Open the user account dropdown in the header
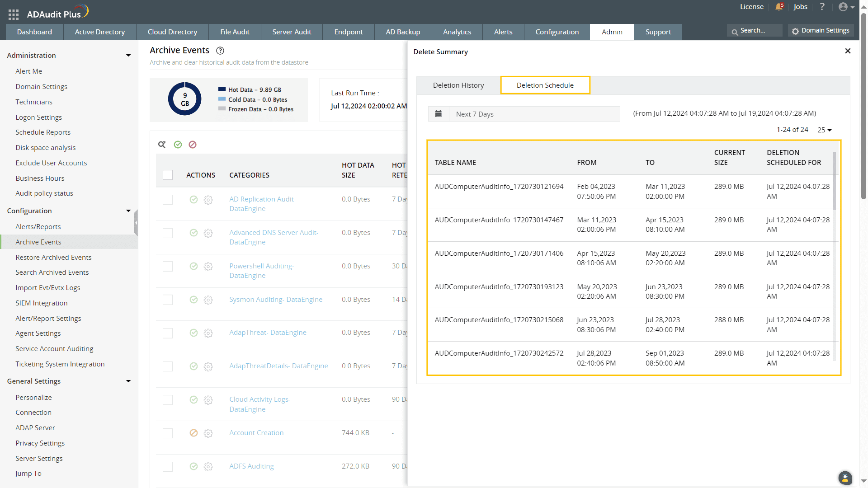This screenshot has height=488, width=868. tap(846, 7)
